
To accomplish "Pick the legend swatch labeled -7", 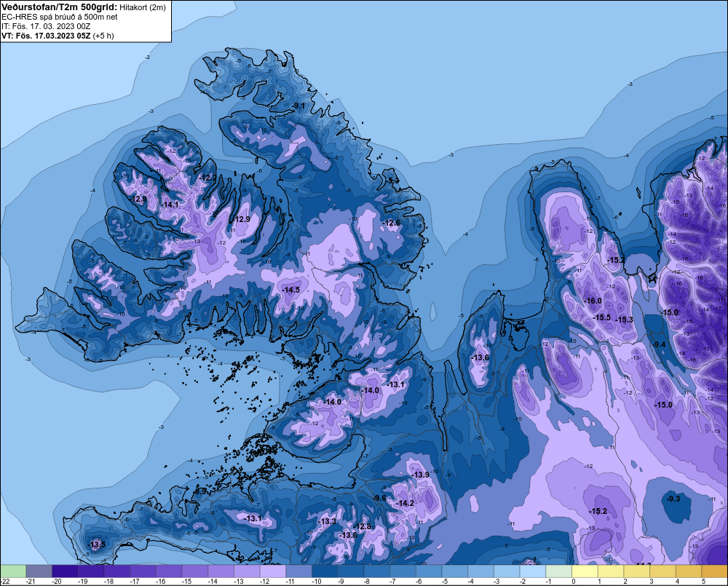I will 403,571.
